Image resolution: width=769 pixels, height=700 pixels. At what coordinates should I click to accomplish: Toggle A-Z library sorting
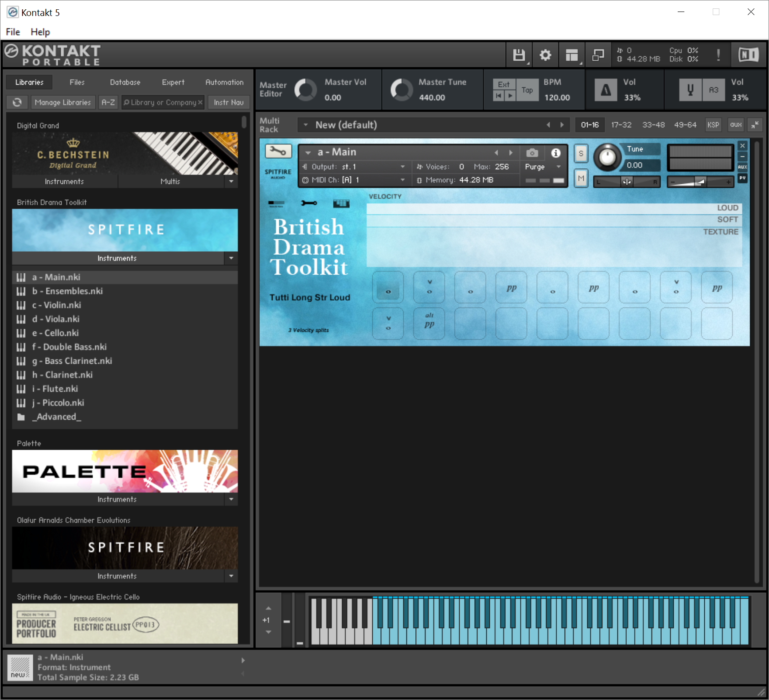[108, 102]
